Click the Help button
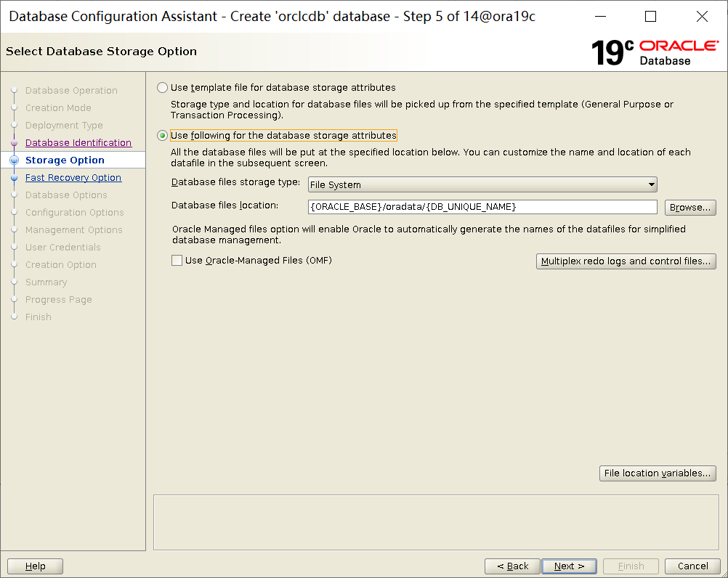728x578 pixels. (36, 566)
